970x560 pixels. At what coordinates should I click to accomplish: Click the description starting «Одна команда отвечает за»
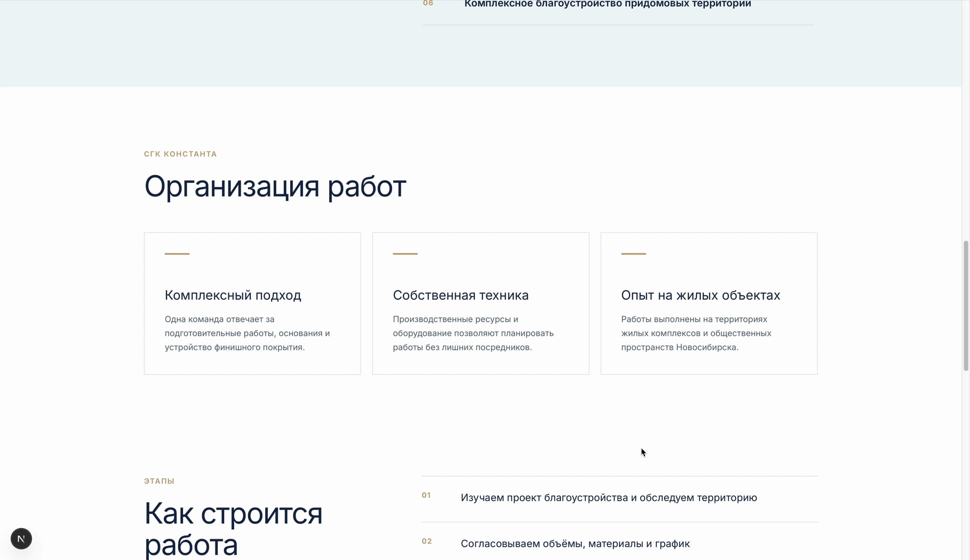247,333
